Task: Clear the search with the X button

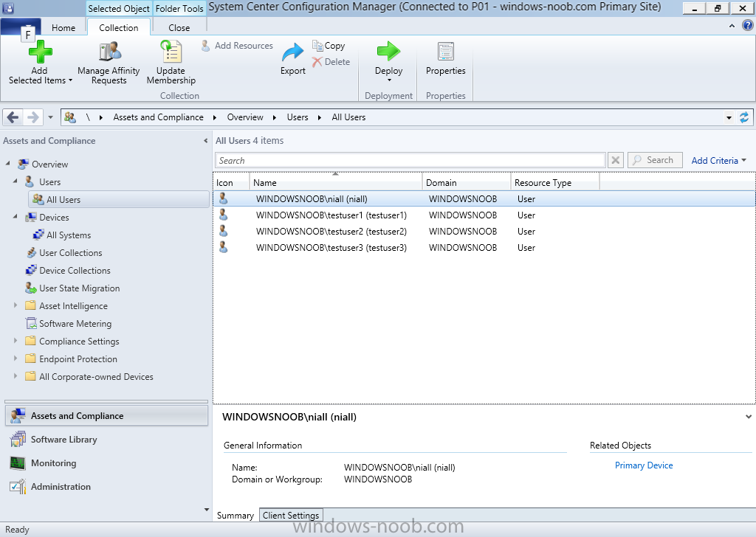Action: point(615,160)
